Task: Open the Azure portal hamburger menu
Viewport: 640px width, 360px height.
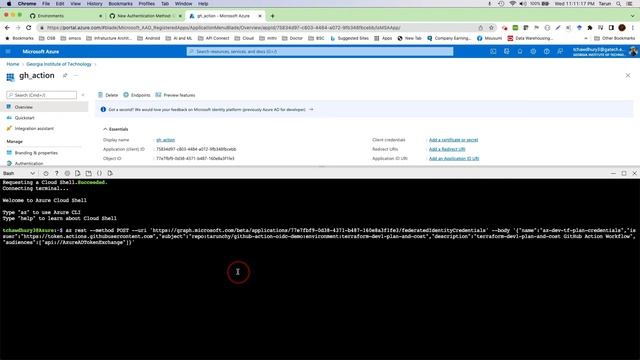Action: pyautogui.click(x=8, y=51)
